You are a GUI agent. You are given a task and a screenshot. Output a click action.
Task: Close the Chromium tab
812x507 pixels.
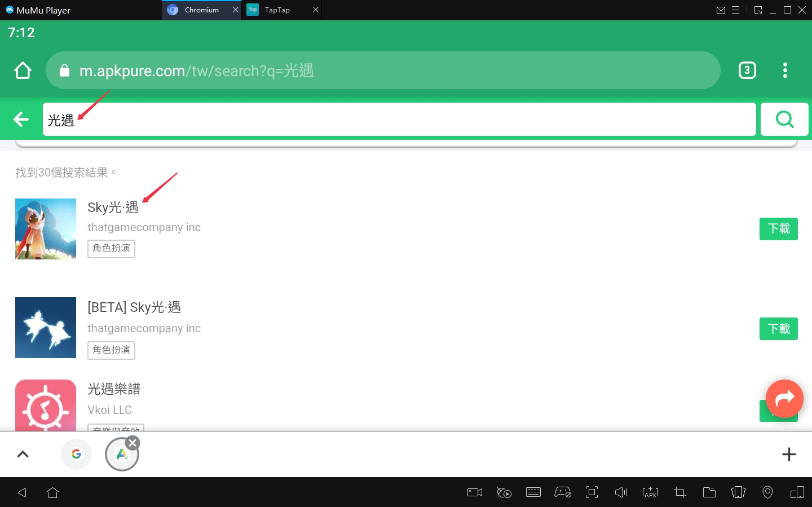[x=236, y=10]
